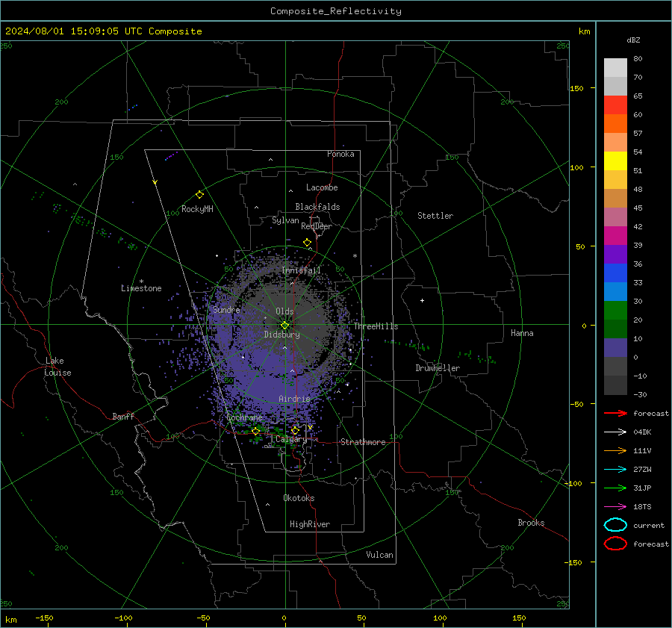
Task: Click the red forecast arrow in legend
Action: [615, 413]
